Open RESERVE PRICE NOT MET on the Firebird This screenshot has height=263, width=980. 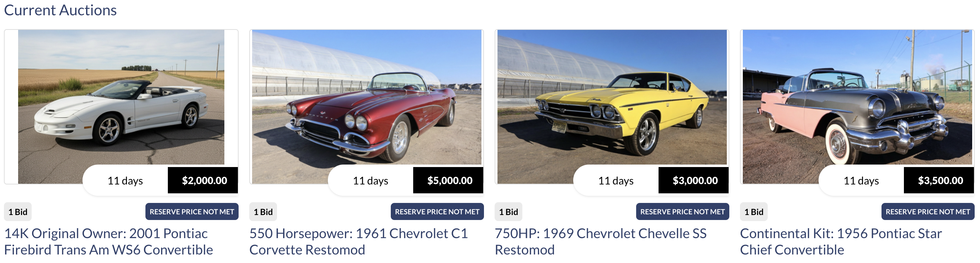[x=192, y=212]
